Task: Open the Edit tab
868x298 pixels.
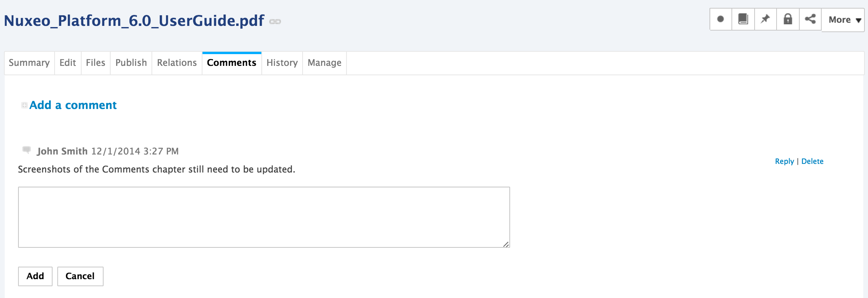Action: [67, 63]
